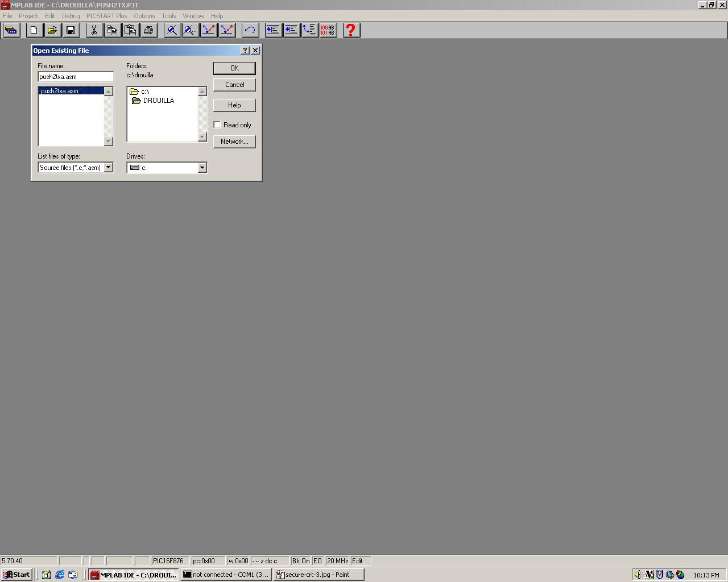Click the floppy disk save icon

(x=71, y=30)
